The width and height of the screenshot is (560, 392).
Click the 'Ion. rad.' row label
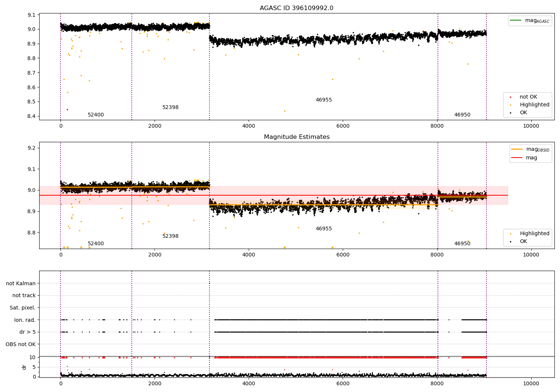coord(25,320)
